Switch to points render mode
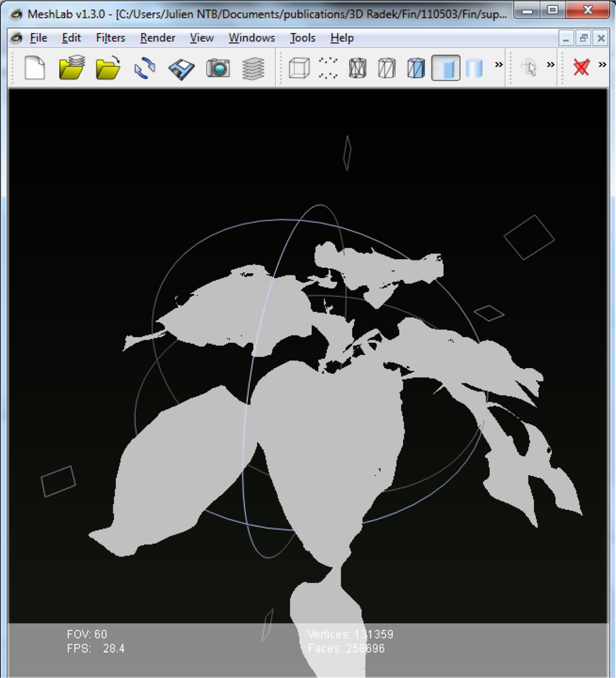Viewport: 616px width, 678px height. pyautogui.click(x=328, y=68)
